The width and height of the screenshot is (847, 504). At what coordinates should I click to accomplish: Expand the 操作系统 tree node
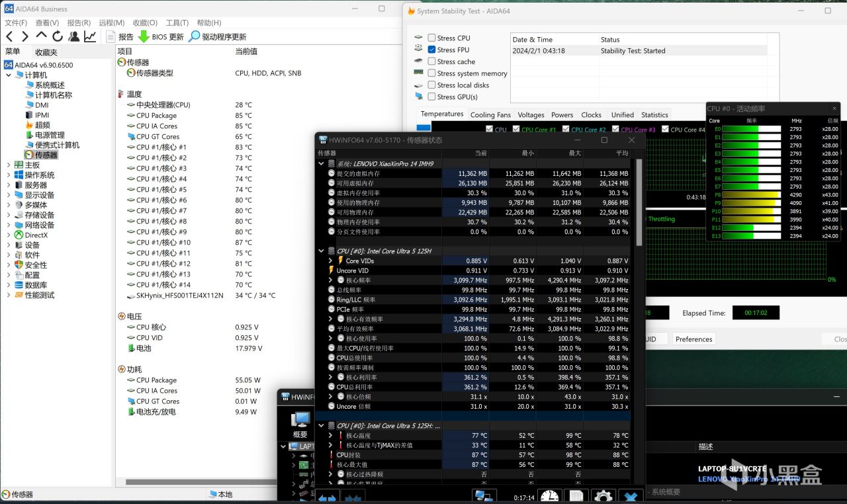[x=9, y=175]
